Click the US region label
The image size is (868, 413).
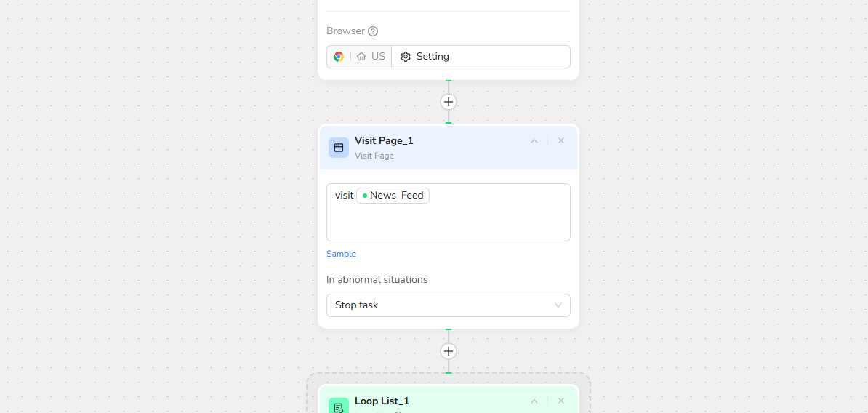(379, 57)
